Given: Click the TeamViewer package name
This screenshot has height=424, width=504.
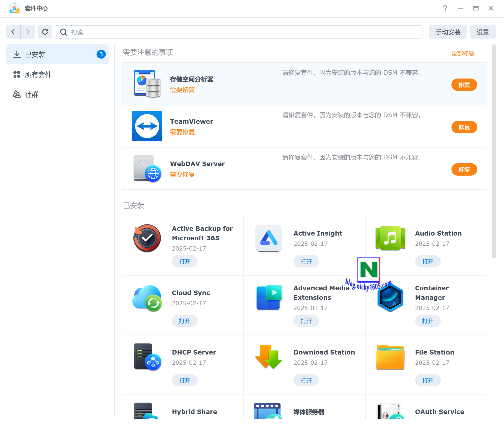Looking at the screenshot, I should pos(191,122).
